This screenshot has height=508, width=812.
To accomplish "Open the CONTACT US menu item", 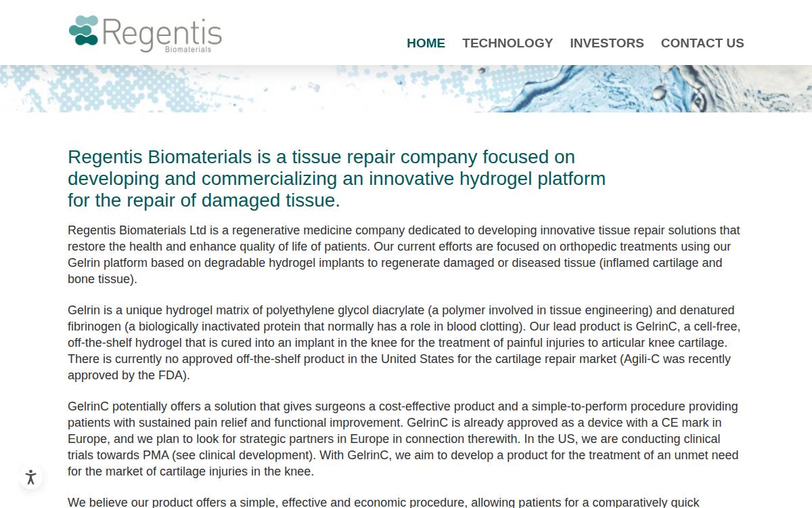I will (702, 43).
